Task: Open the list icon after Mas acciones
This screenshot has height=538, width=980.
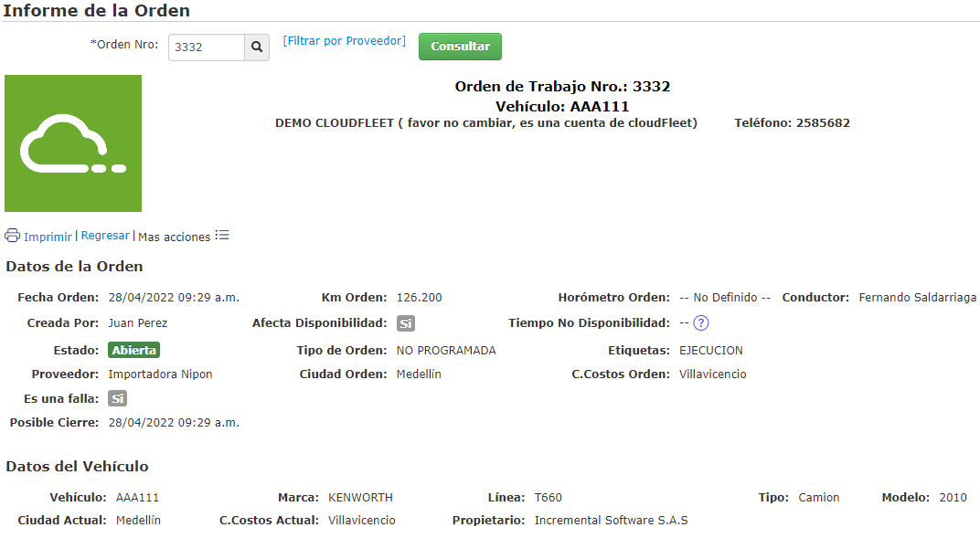Action: (222, 235)
